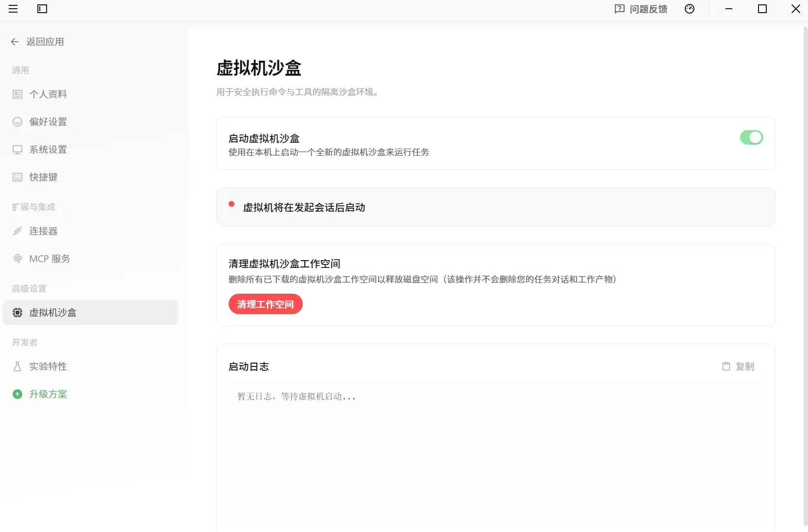Click the 升级方案 upgrade link

point(48,394)
